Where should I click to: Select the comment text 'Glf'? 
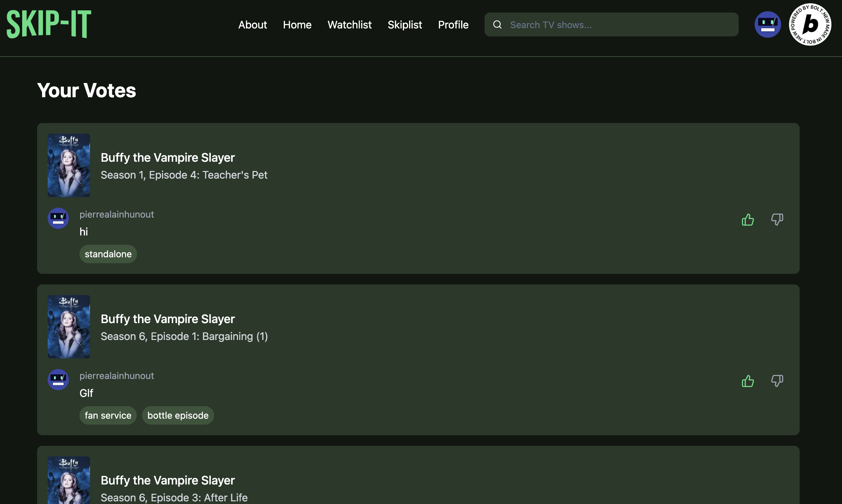click(x=86, y=393)
